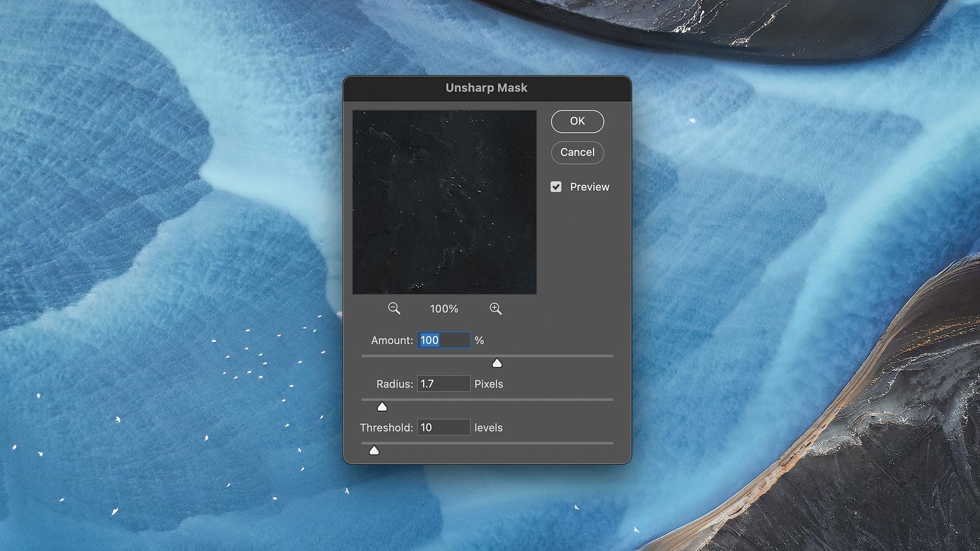Viewport: 980px width, 551px height.
Task: Click the Radius slider thumb
Action: pyautogui.click(x=382, y=407)
